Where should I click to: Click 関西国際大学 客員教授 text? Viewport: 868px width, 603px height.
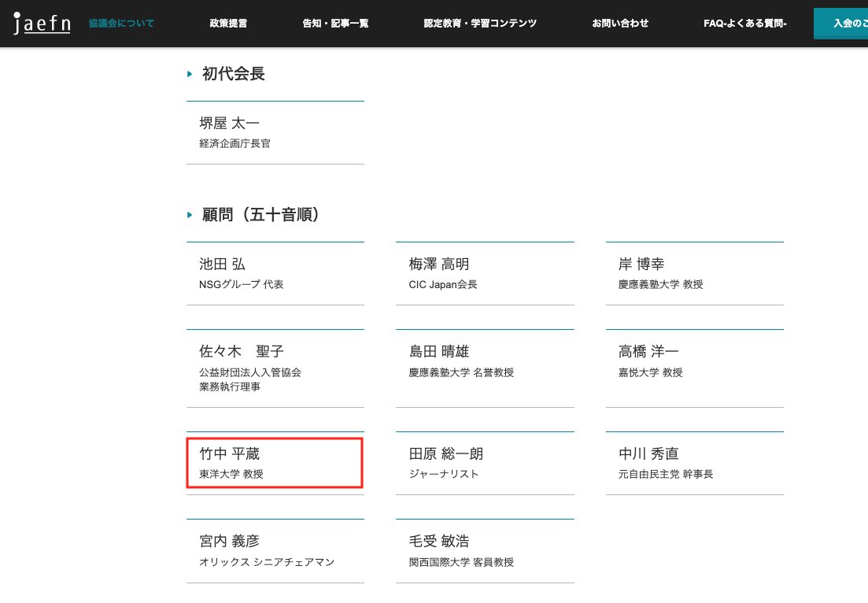pos(461,562)
